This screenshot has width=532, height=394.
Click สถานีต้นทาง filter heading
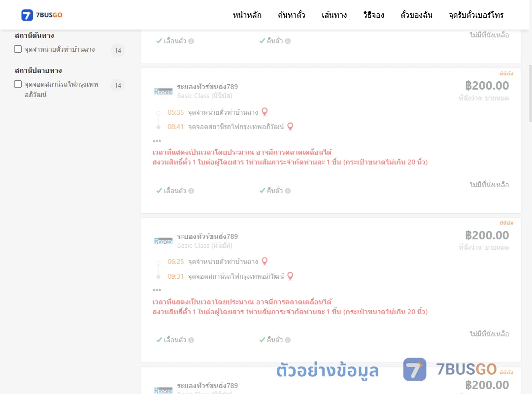pyautogui.click(x=34, y=35)
